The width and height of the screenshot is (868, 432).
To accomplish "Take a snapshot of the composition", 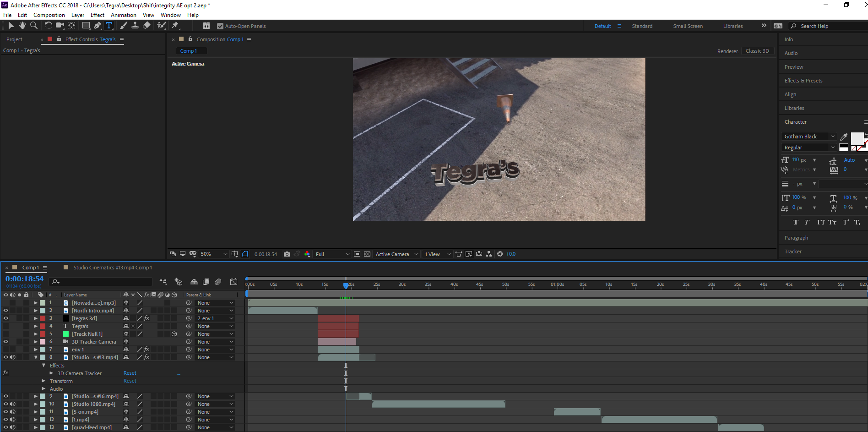I will tap(287, 254).
